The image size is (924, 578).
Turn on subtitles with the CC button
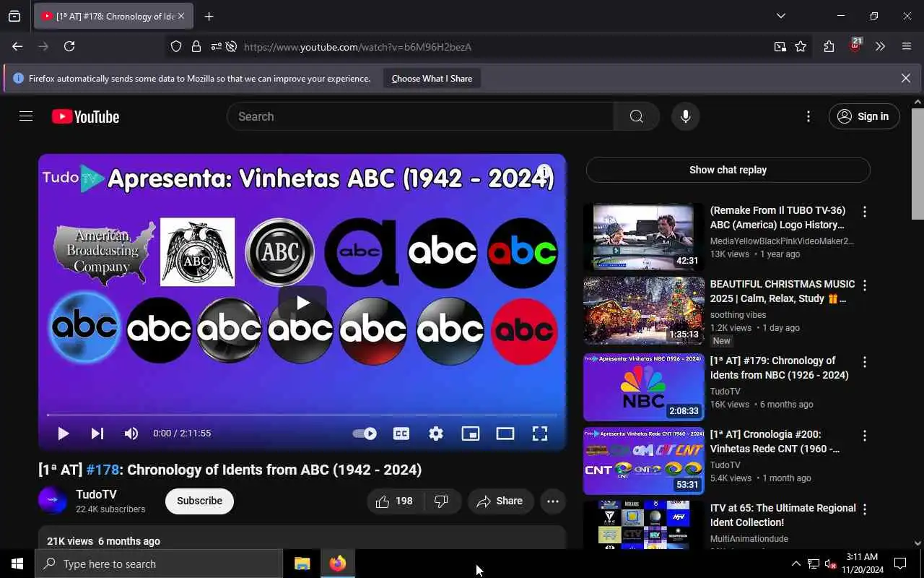coord(401,433)
